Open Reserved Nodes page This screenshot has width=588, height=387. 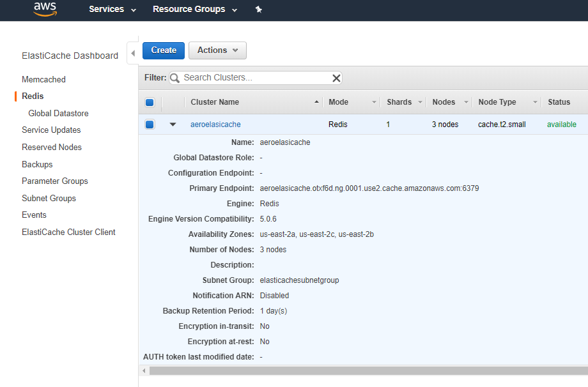coord(52,148)
